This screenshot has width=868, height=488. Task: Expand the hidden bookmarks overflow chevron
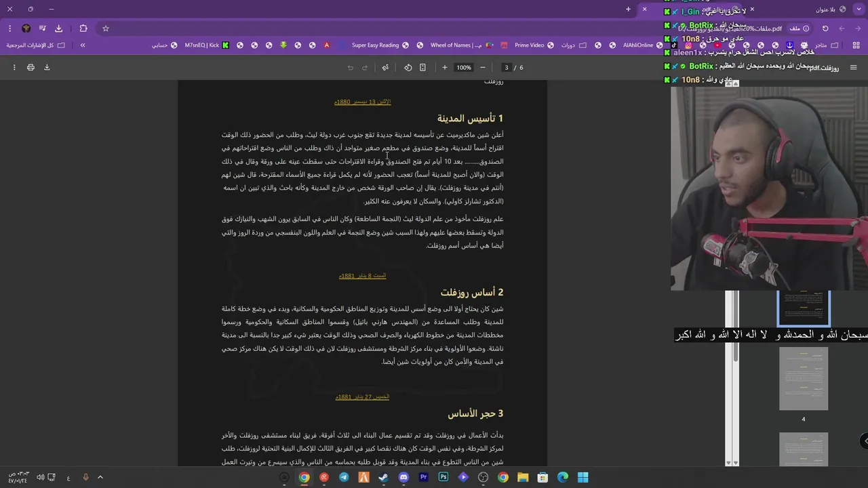[83, 45]
